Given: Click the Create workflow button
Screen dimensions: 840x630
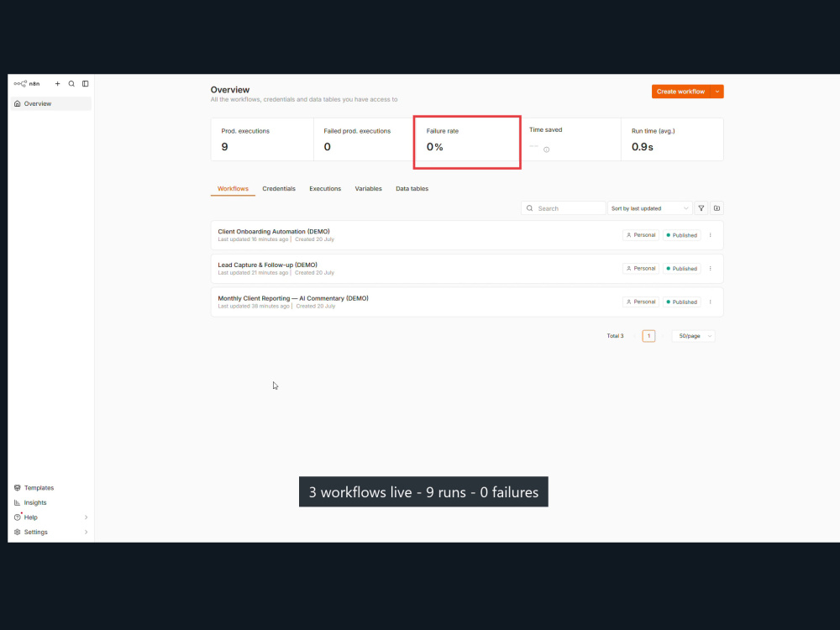Looking at the screenshot, I should (680, 92).
